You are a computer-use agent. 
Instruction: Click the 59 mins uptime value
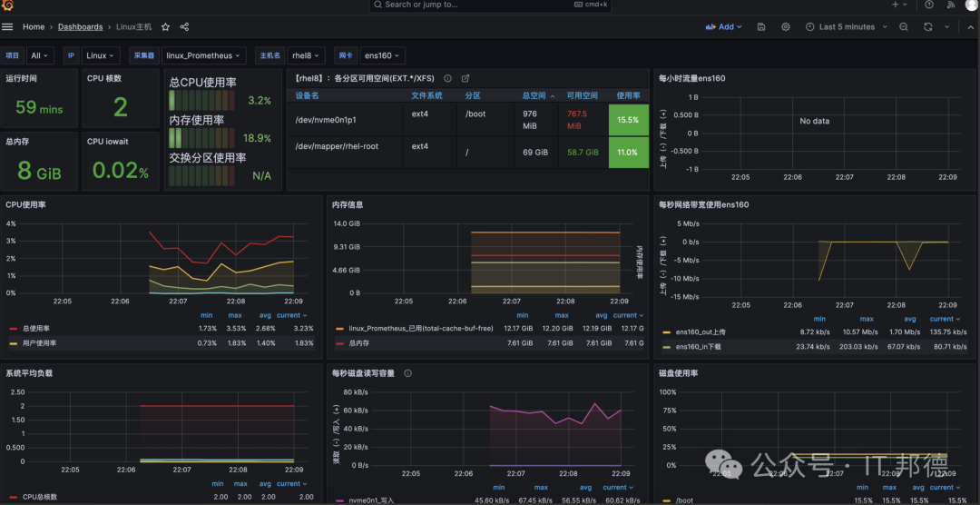tap(39, 108)
